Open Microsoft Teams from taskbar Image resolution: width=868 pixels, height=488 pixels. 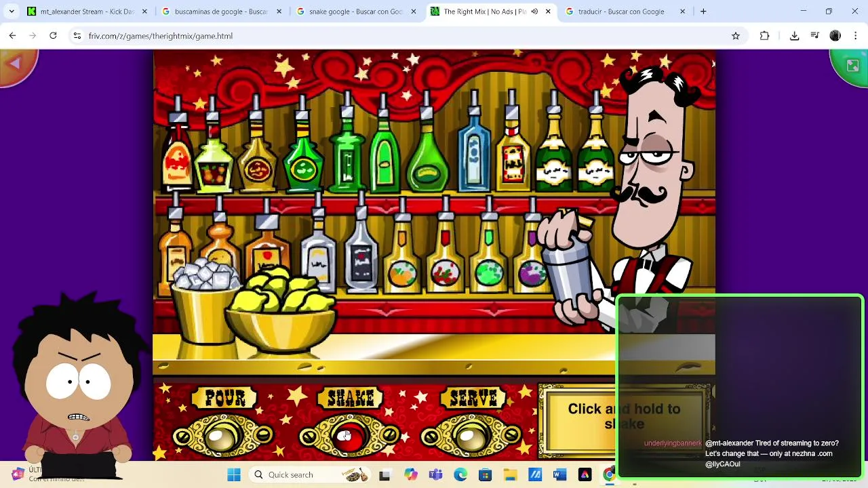(435, 474)
